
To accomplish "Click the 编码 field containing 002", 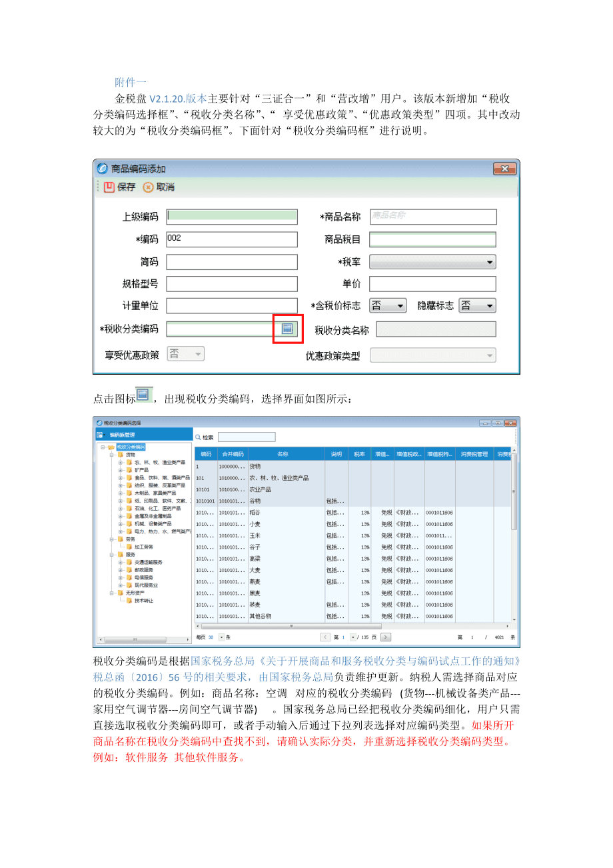I will pos(231,239).
